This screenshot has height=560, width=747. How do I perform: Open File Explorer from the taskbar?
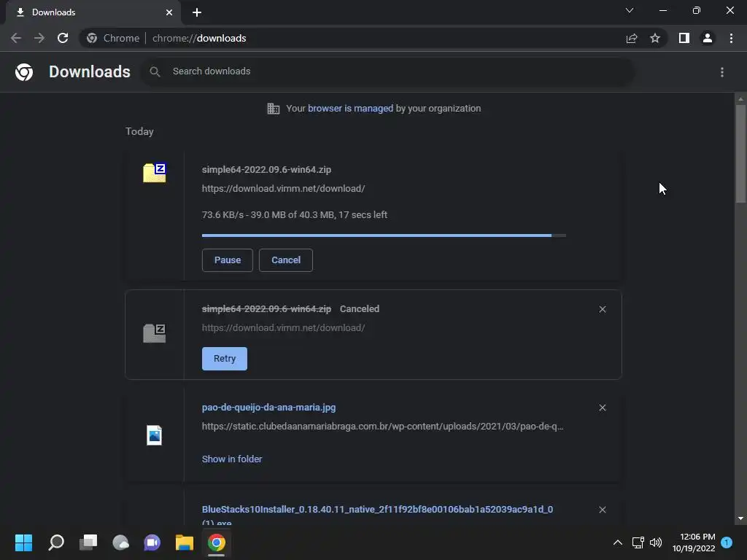185,542
